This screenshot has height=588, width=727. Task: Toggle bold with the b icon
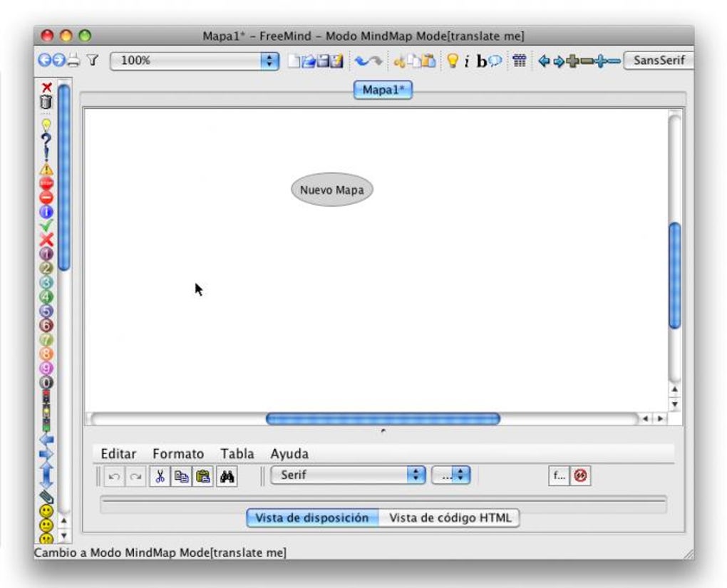click(x=482, y=61)
